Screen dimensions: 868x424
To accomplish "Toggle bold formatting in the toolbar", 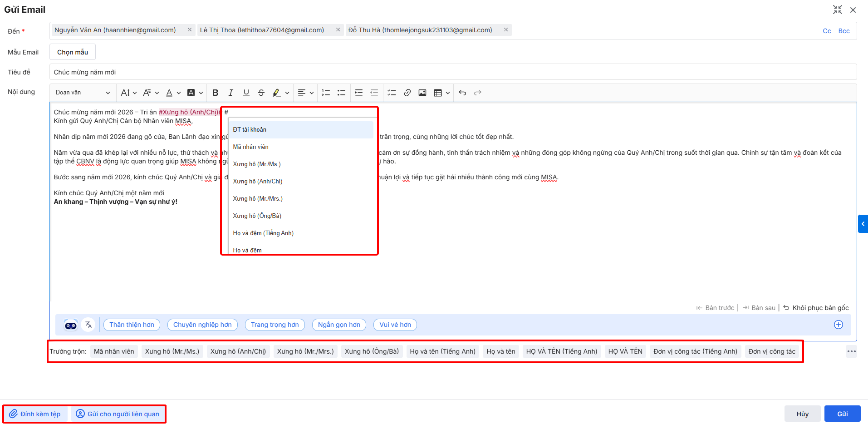I will tap(216, 93).
